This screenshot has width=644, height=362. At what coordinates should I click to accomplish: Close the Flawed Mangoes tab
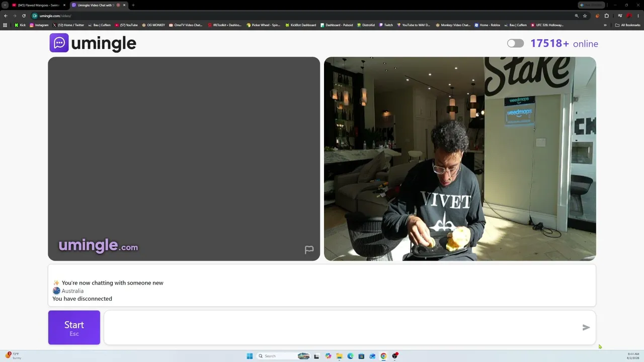(64, 5)
